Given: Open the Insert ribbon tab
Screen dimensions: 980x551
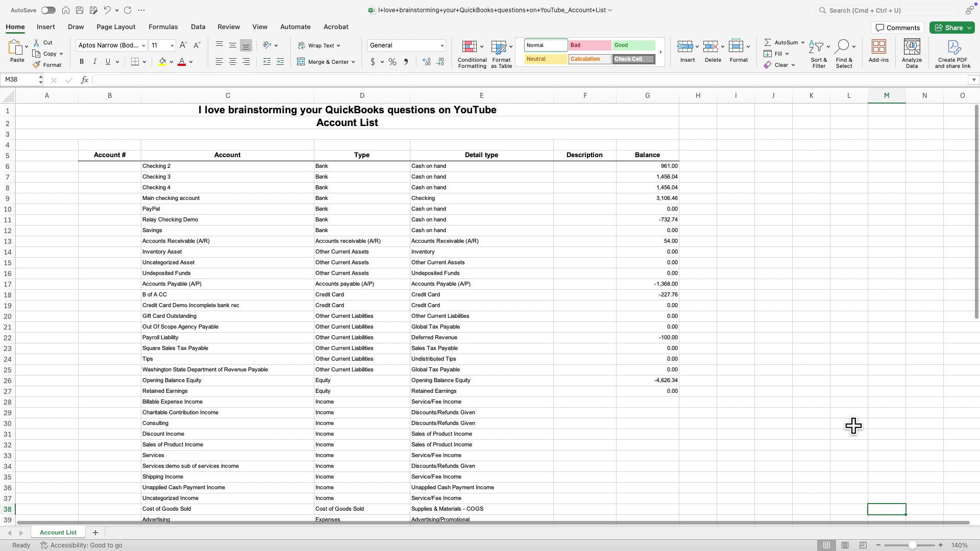Looking at the screenshot, I should (x=46, y=27).
